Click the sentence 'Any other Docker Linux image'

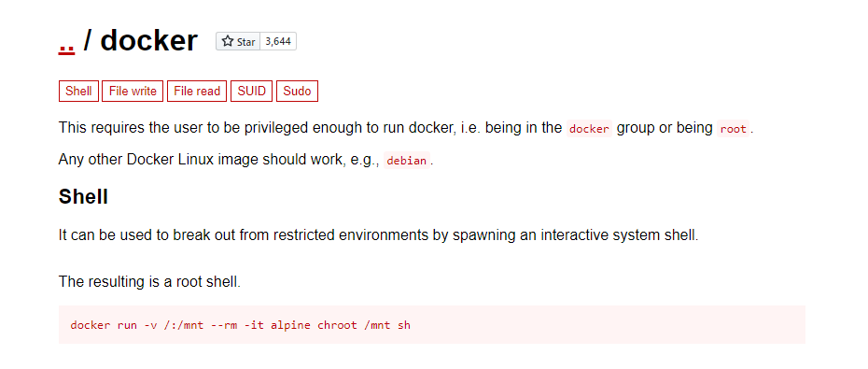tap(246, 160)
